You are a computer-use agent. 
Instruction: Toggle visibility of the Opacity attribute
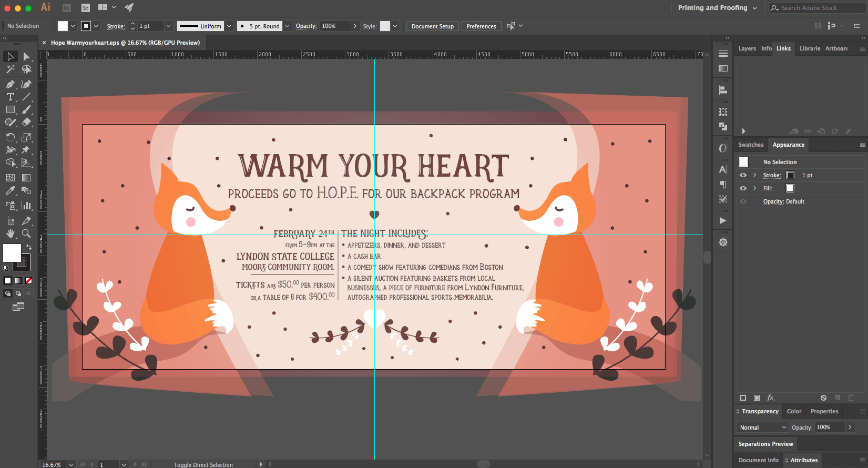[x=743, y=201]
